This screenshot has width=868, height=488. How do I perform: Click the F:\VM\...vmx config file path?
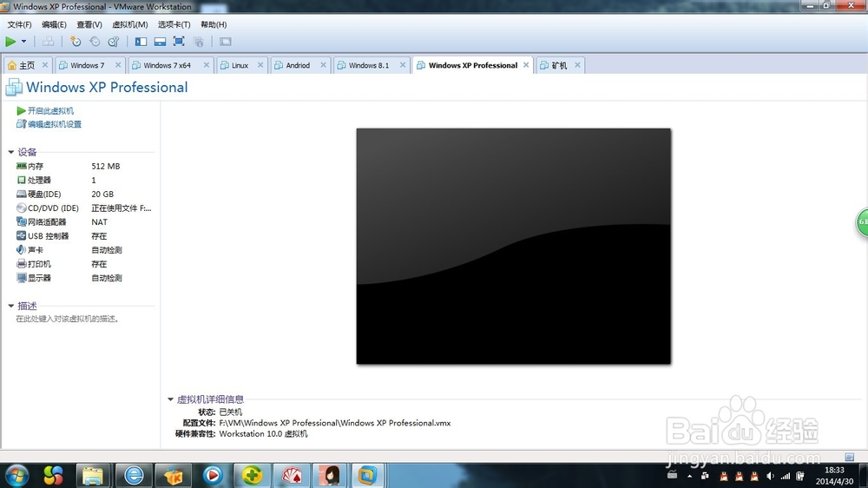click(335, 423)
